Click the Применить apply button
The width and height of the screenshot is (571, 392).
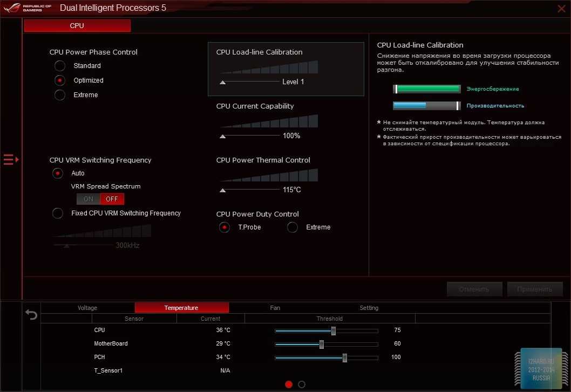pyautogui.click(x=534, y=289)
